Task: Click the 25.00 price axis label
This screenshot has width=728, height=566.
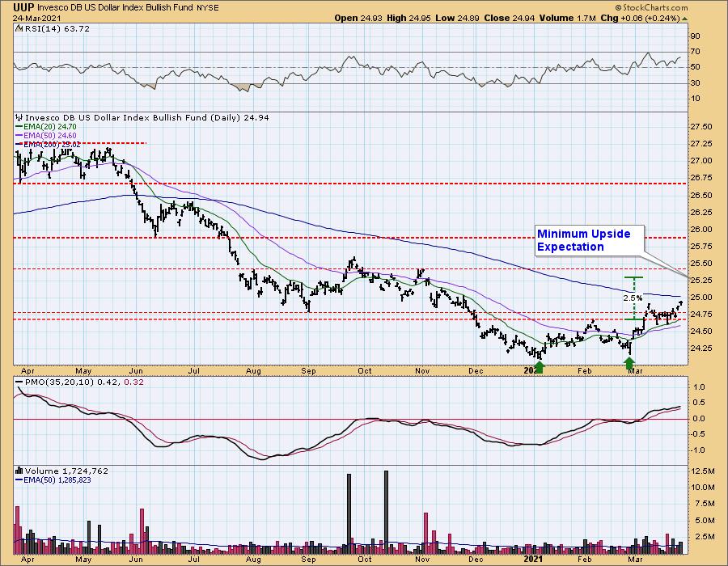Action: (702, 298)
